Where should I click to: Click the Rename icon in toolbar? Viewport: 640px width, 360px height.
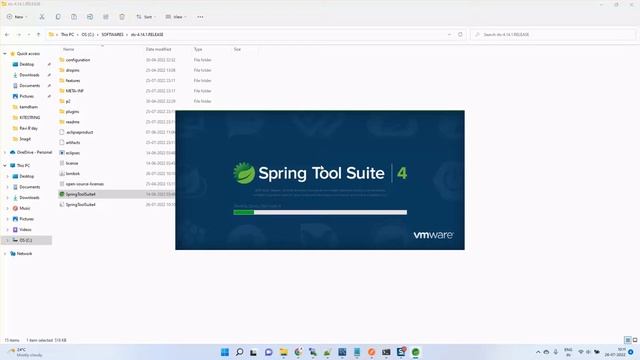90,17
